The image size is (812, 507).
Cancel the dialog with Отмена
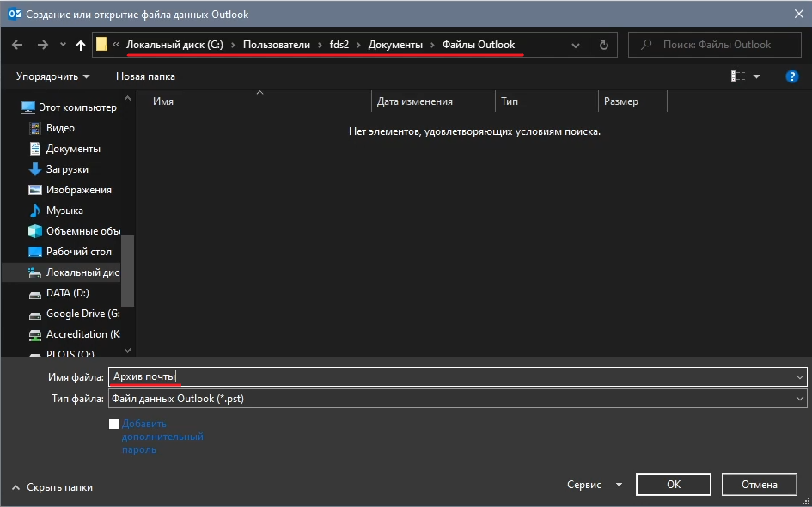click(760, 485)
